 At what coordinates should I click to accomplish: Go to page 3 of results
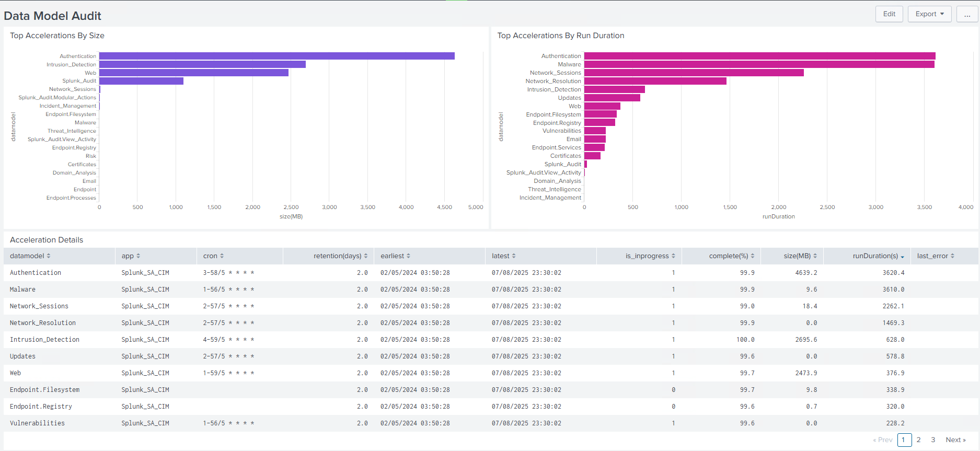pos(933,440)
